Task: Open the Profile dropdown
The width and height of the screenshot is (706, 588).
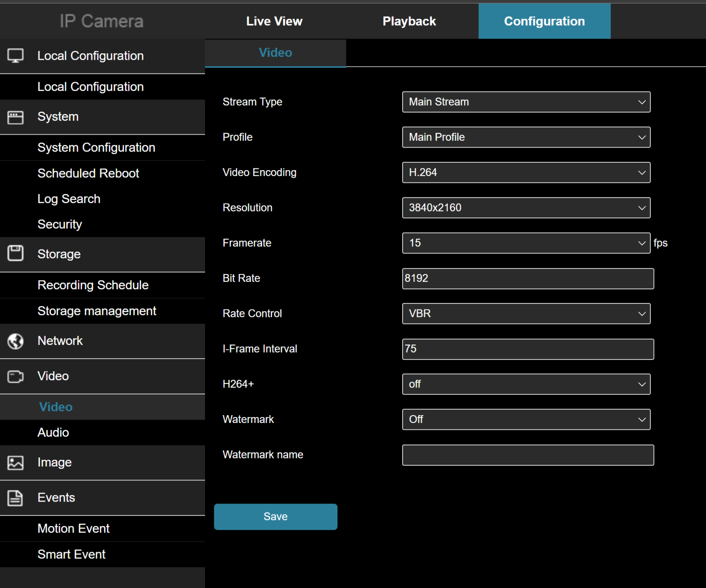Action: click(x=526, y=137)
